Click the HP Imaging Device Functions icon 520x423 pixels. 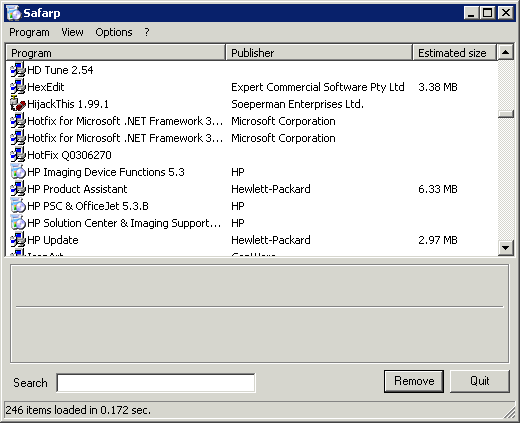click(x=18, y=172)
